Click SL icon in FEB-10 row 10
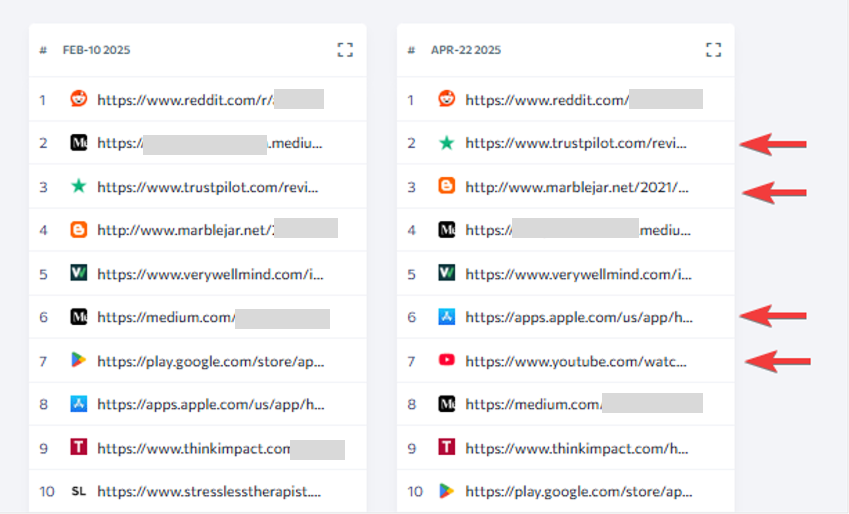The image size is (849, 514). pos(79,491)
